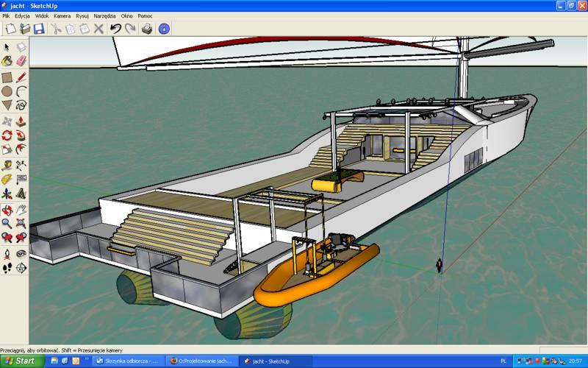Activate the Line pencil tool
588x368 pixels.
click(21, 77)
